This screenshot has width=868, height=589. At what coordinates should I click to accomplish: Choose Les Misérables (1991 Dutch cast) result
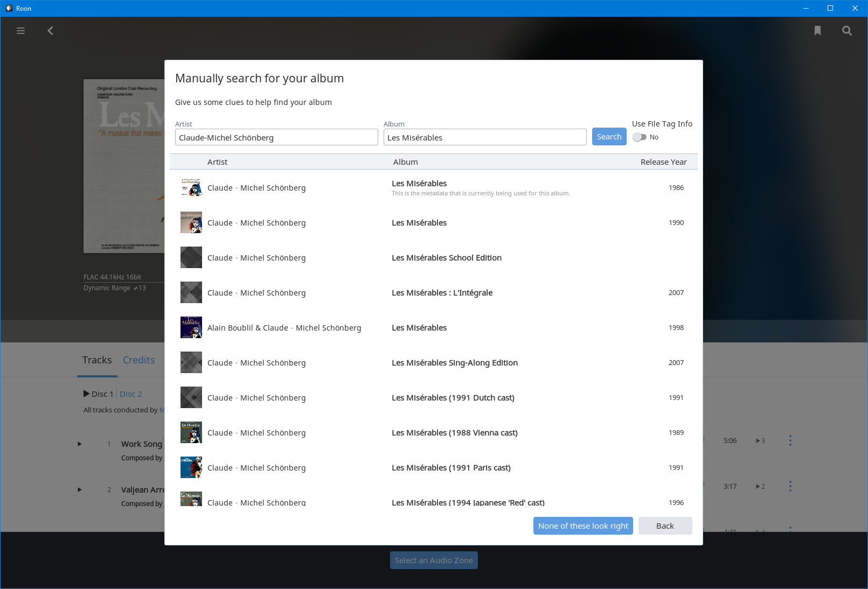(434, 397)
